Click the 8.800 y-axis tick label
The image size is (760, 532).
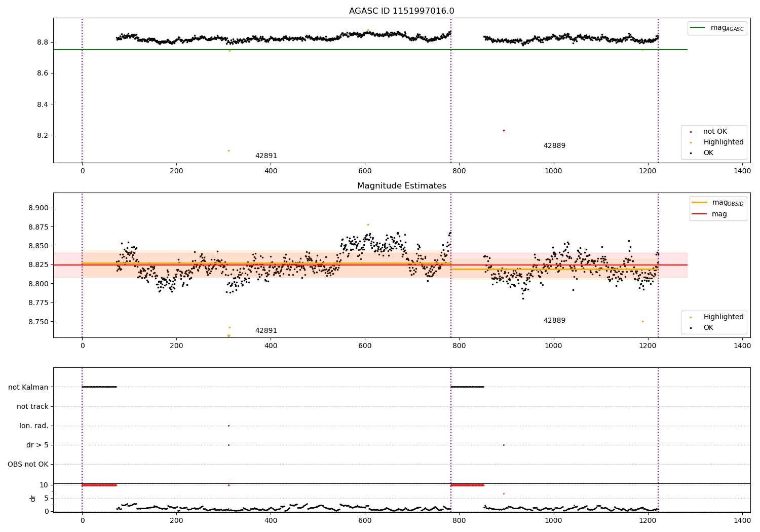[39, 284]
